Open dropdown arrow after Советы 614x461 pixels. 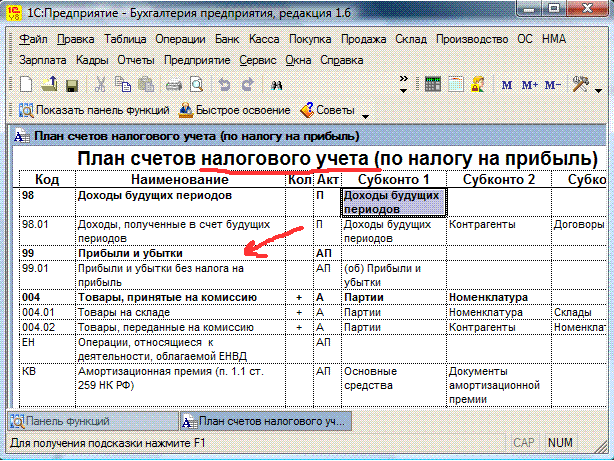365,113
